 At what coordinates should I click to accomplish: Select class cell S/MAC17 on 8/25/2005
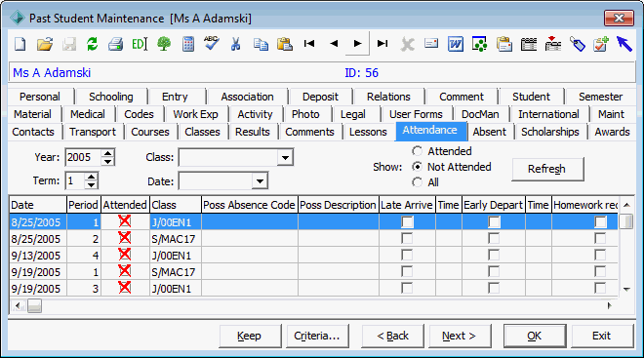click(176, 239)
